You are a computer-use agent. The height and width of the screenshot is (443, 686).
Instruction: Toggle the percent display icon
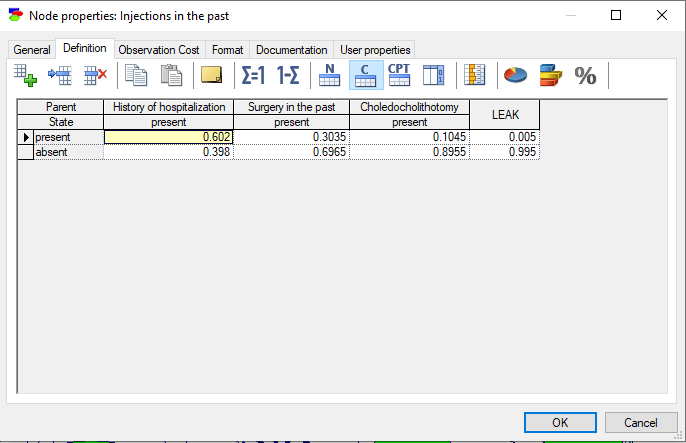[x=585, y=76]
